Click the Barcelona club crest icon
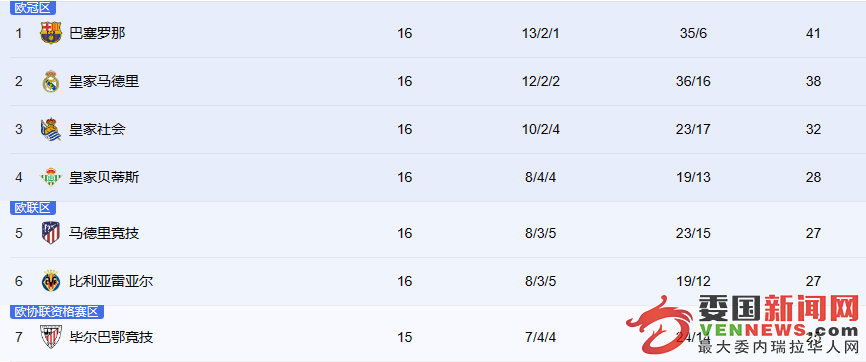This screenshot has height=362, width=866. [x=51, y=33]
